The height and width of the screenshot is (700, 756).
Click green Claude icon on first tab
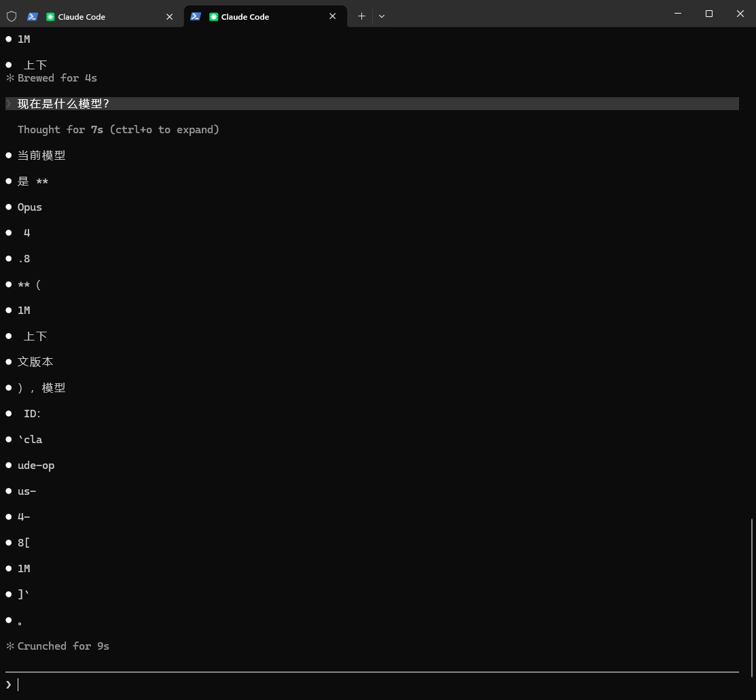tap(50, 17)
